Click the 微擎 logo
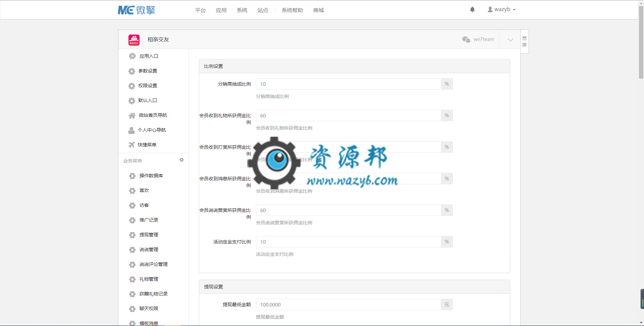Screen dimensions: 644x326 pos(137,10)
